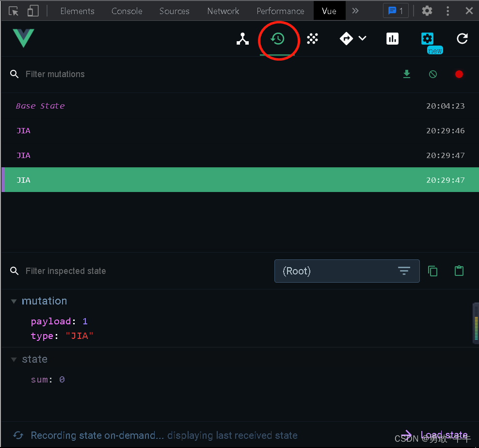Open the routing dropdown arrow

362,39
